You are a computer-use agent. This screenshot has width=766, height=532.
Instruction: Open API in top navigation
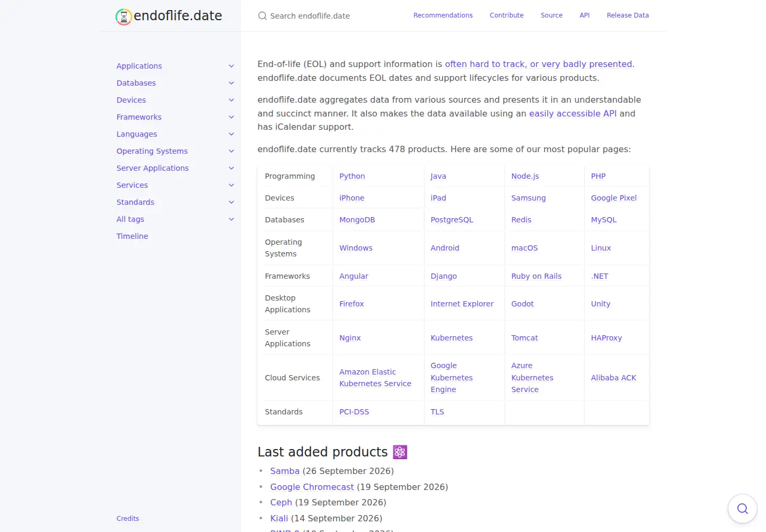[x=585, y=15]
